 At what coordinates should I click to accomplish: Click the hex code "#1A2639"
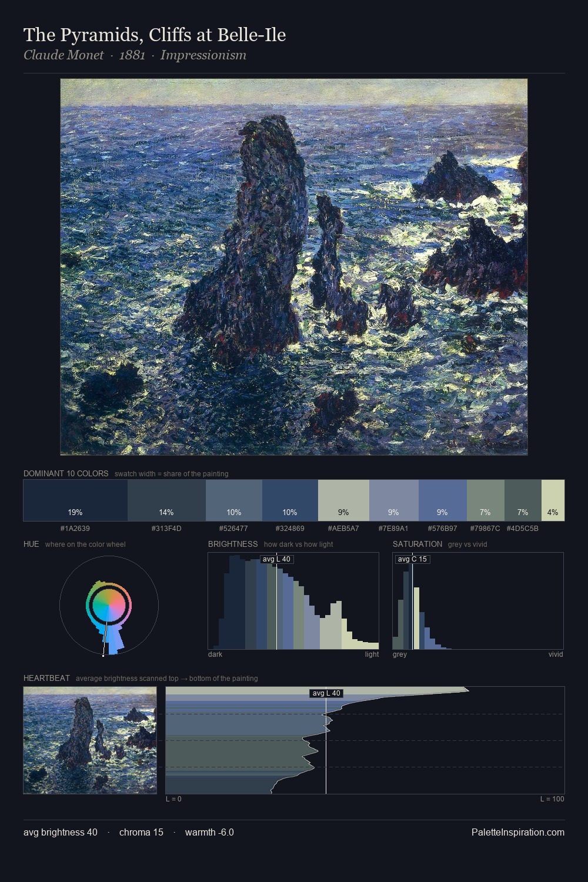point(75,529)
